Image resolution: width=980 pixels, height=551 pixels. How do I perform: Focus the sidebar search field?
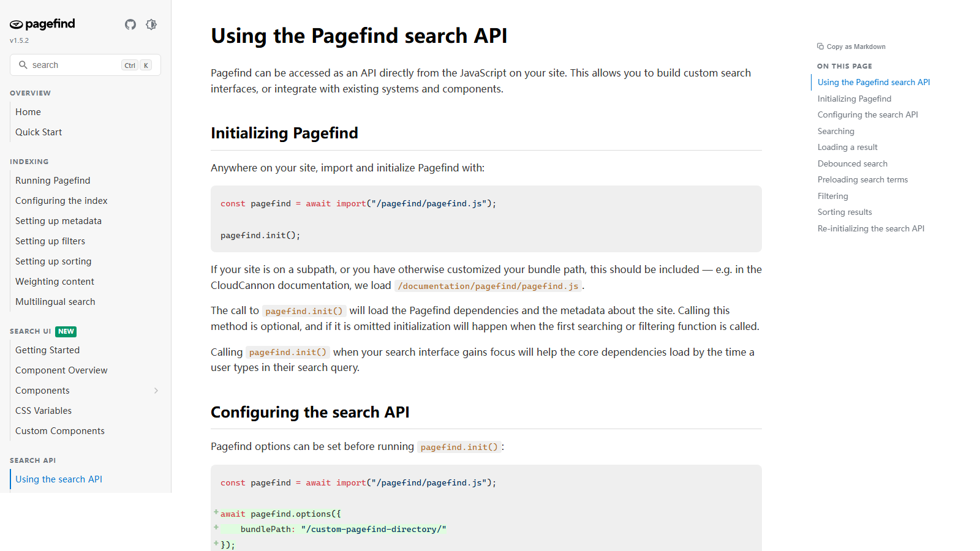85,65
